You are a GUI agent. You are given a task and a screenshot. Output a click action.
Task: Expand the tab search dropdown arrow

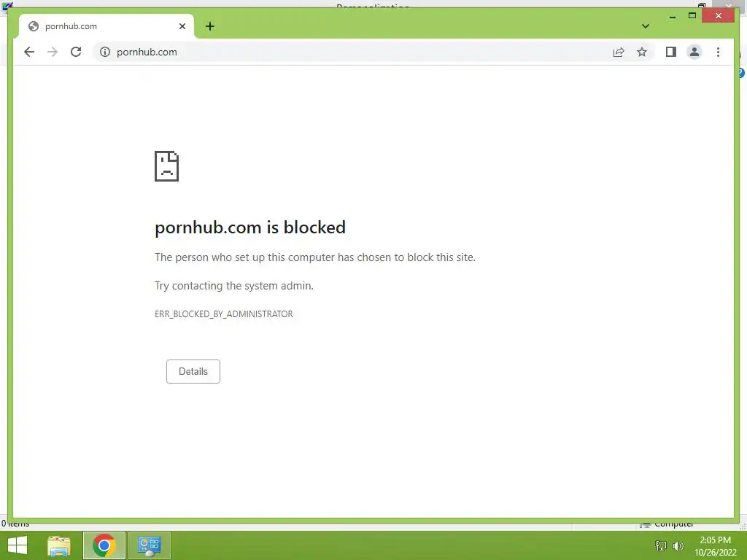pos(646,26)
